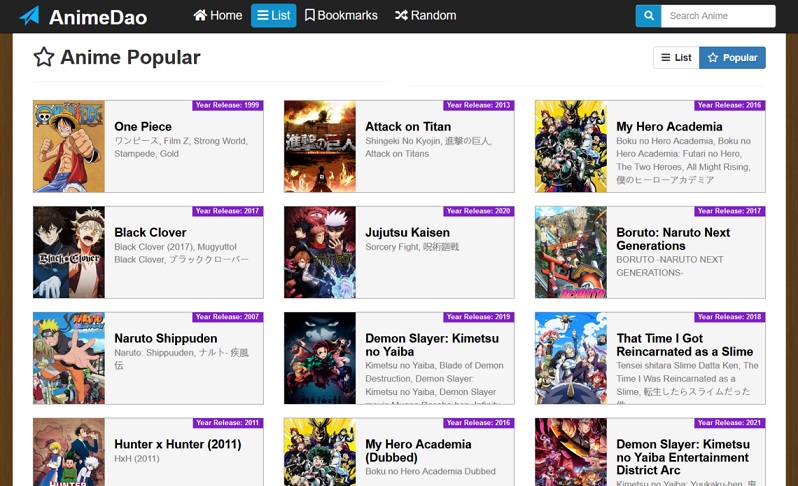Switch to List view button
Screen dimensions: 798x486
pyautogui.click(x=676, y=58)
